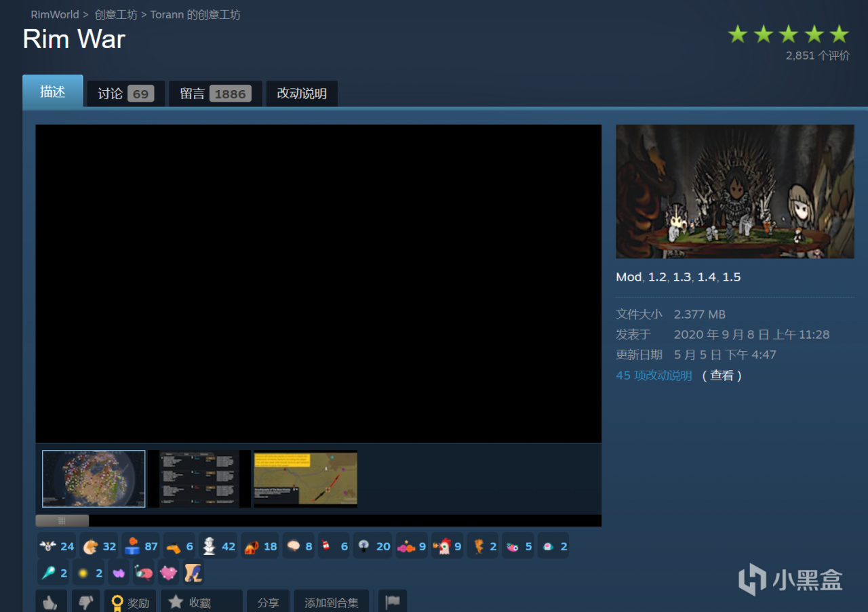Click the large black media preview area
The image size is (868, 612).
pyautogui.click(x=319, y=283)
